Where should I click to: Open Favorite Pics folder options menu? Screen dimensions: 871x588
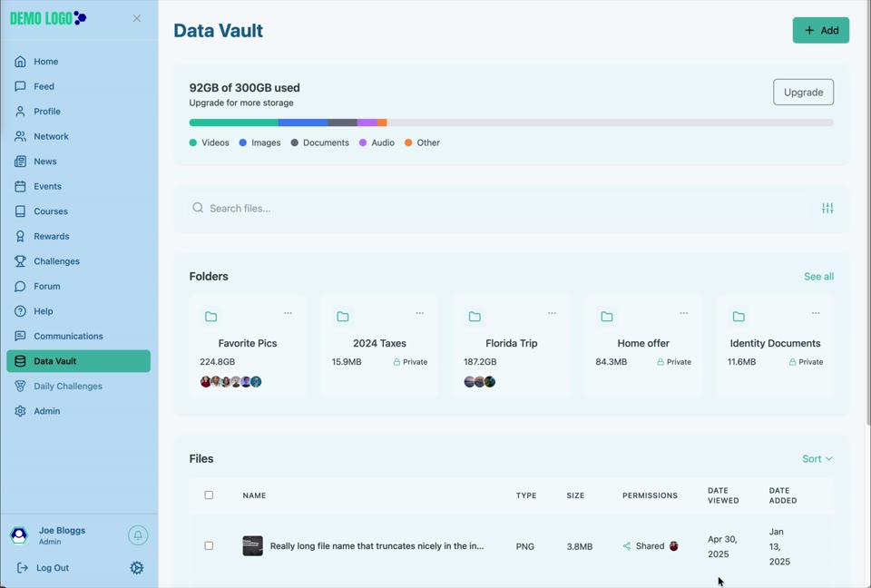pyautogui.click(x=288, y=313)
